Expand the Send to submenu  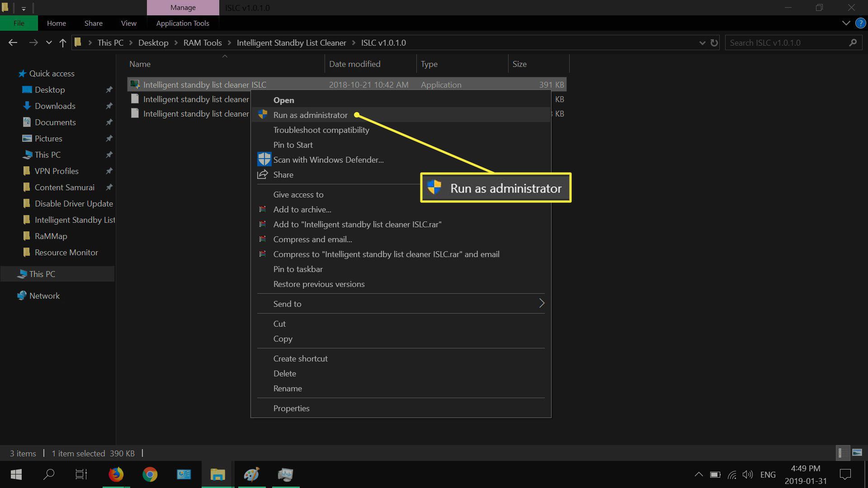tap(542, 303)
